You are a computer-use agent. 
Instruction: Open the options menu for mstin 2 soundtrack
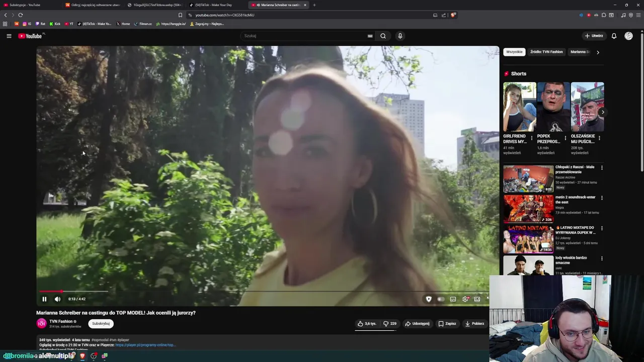point(602,198)
